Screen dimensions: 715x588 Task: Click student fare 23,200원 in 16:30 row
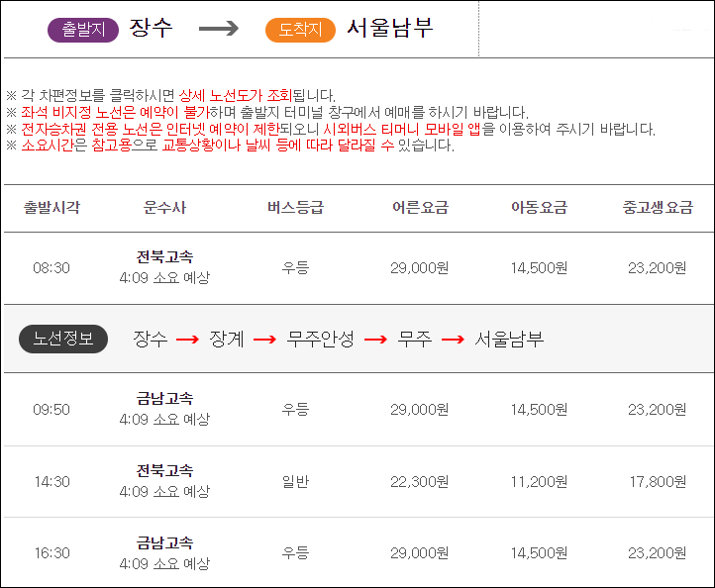point(658,553)
